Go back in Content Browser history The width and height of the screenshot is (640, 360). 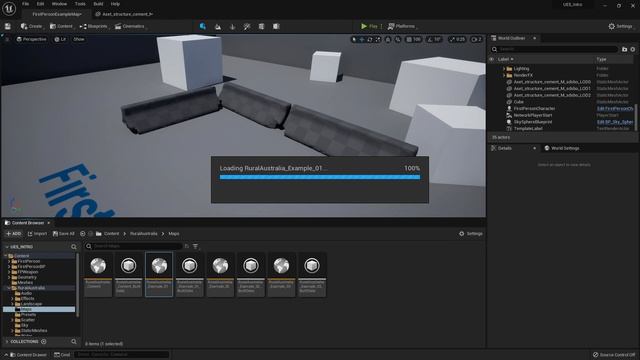tap(82, 233)
